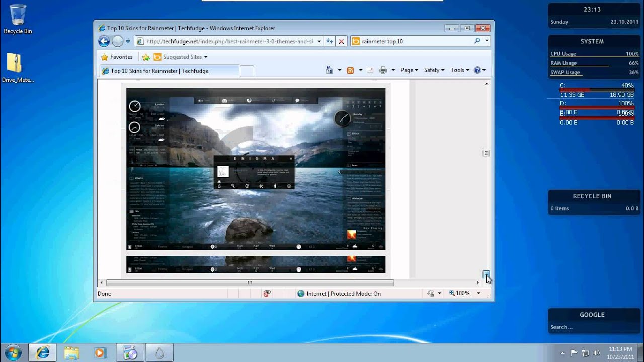
Task: Click the 100% zoom level button
Action: (459, 293)
